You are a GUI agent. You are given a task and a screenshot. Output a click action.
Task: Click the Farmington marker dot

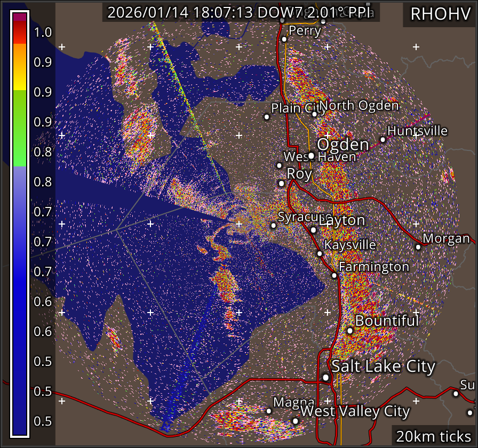tap(334, 275)
